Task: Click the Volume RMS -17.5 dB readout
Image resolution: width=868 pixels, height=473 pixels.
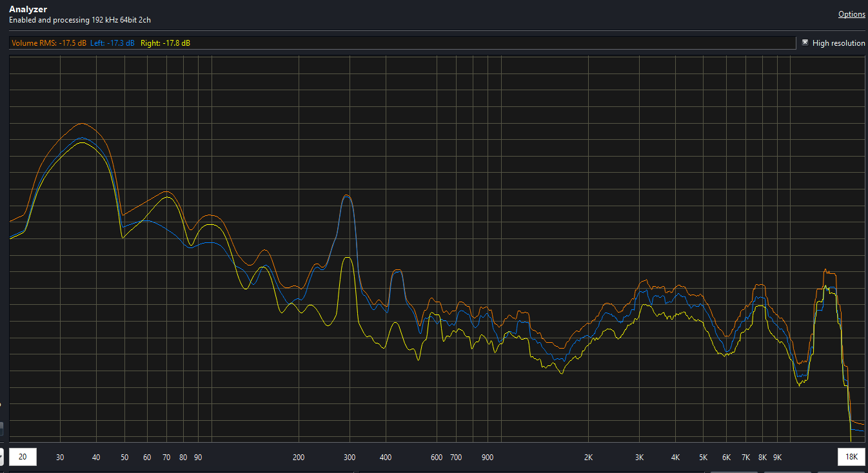Action: [49, 43]
